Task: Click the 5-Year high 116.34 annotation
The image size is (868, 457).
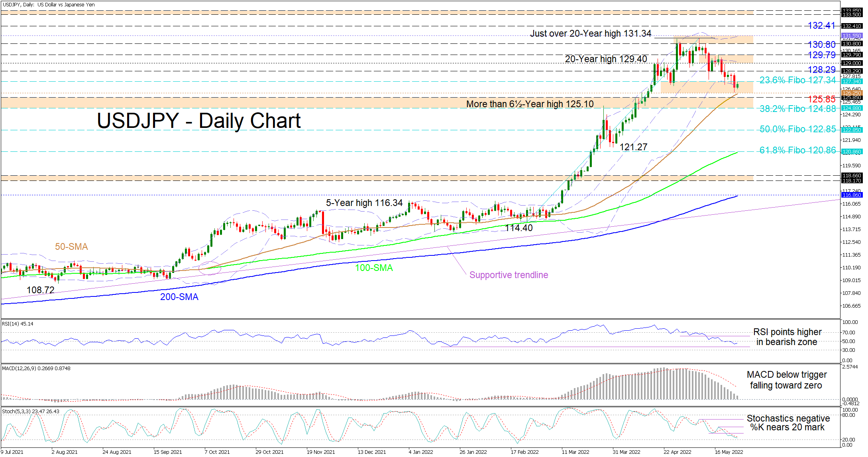Action: click(364, 203)
